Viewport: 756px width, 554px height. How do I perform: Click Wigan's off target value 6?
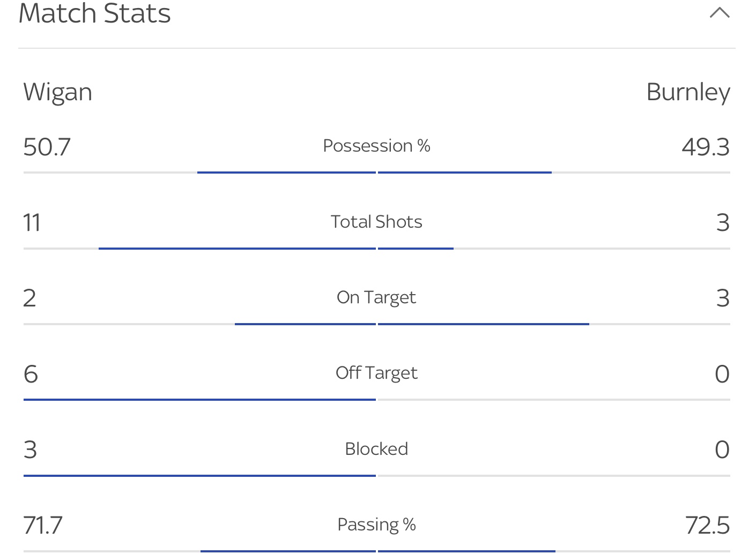click(x=31, y=374)
